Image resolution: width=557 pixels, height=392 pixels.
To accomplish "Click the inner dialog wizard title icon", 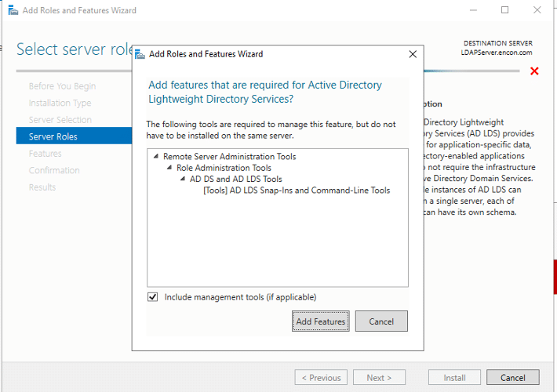I will pos(140,54).
